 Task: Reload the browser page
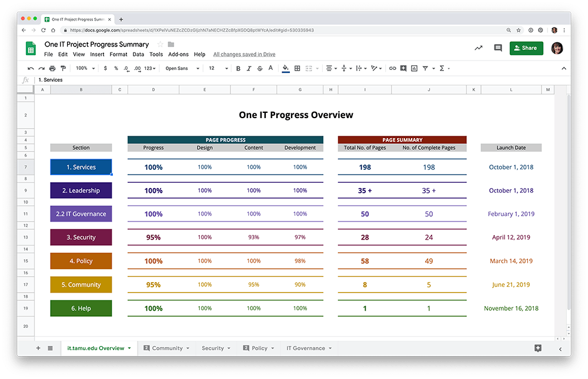click(x=44, y=30)
